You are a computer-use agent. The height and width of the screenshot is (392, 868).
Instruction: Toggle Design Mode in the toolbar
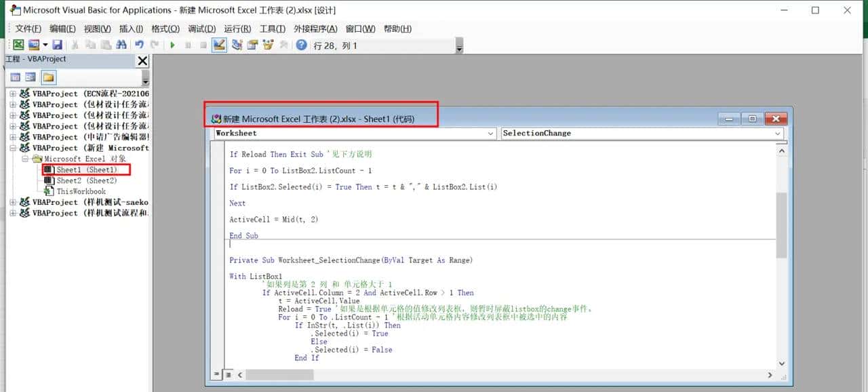[x=218, y=45]
